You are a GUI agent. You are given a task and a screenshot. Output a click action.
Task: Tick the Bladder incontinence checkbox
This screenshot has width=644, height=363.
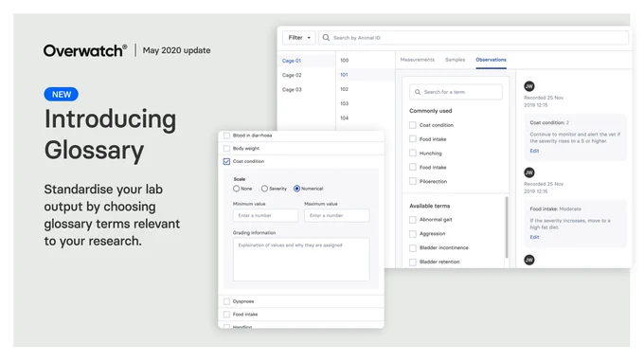413,248
